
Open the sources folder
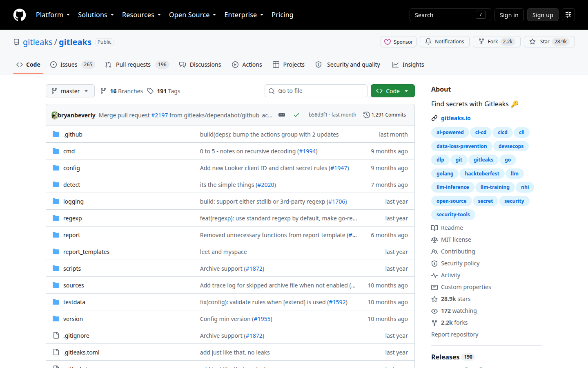(73, 285)
